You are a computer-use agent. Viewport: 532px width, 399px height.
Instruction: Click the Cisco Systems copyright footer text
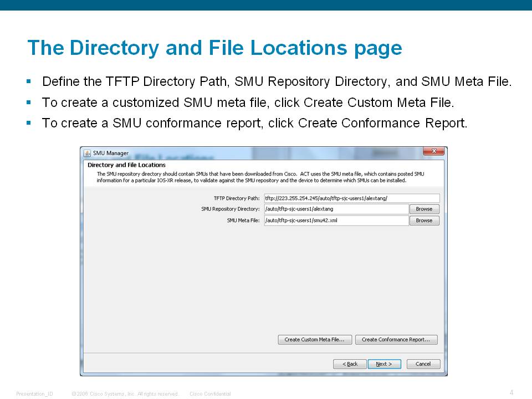pyautogui.click(x=125, y=394)
